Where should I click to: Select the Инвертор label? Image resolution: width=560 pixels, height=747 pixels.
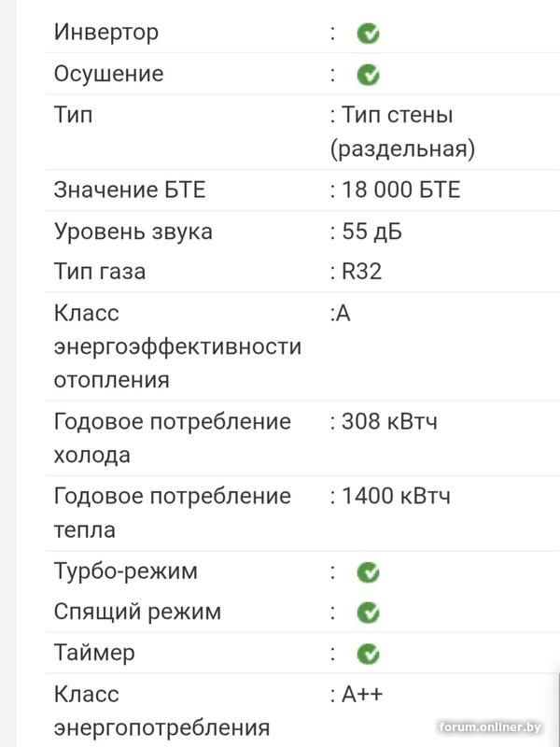pyautogui.click(x=106, y=33)
